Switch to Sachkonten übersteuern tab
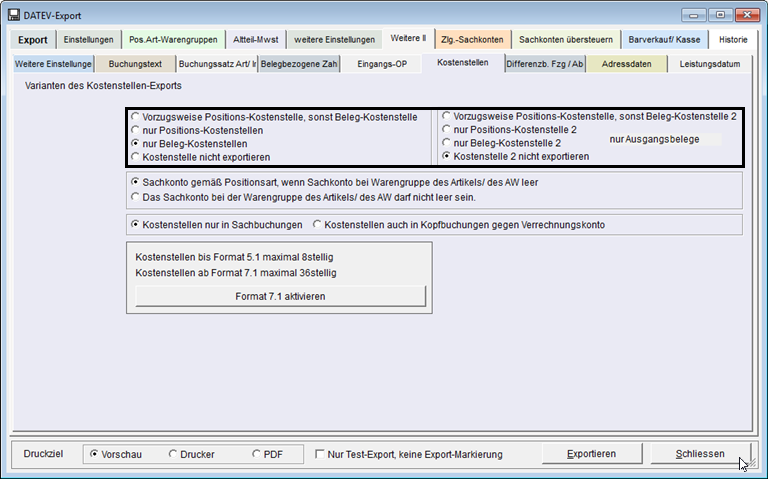 click(566, 40)
